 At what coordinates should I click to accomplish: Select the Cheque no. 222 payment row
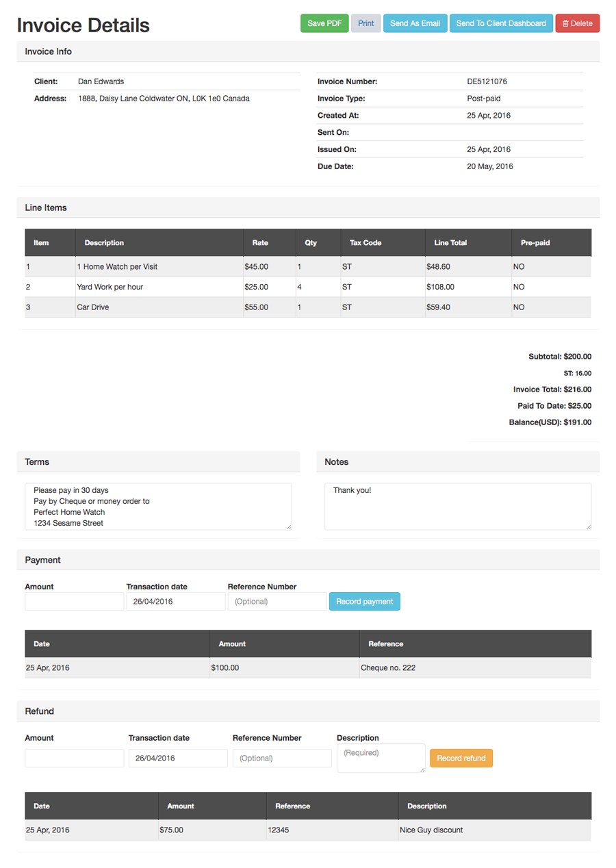[387, 668]
